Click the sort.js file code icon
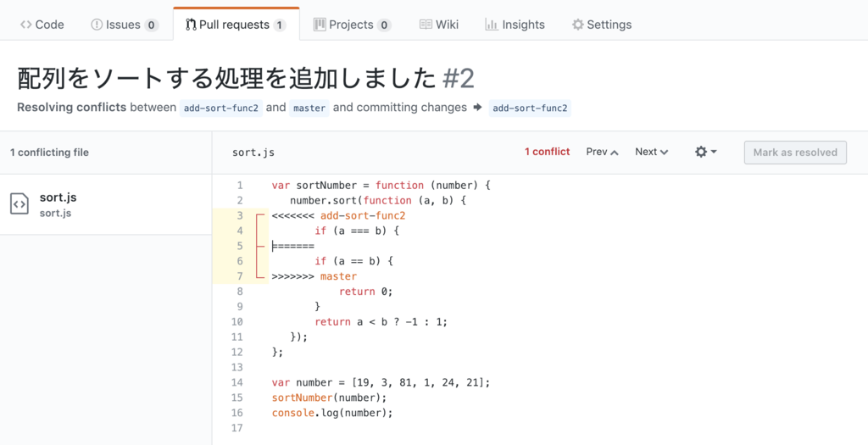Viewport: 868px width, 445px height. (19, 203)
